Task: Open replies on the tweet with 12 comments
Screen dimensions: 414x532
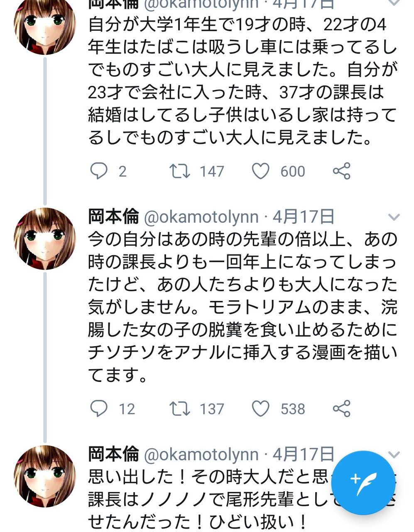Action: coord(98,409)
